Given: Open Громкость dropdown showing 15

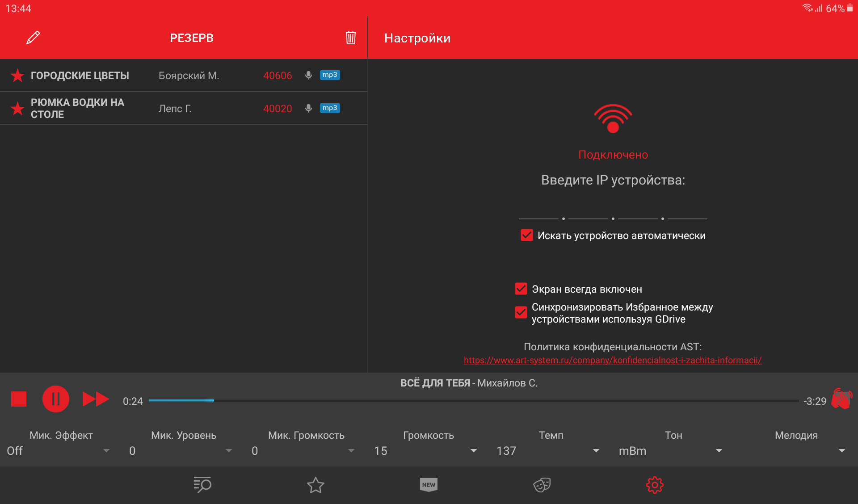Looking at the screenshot, I should (425, 451).
